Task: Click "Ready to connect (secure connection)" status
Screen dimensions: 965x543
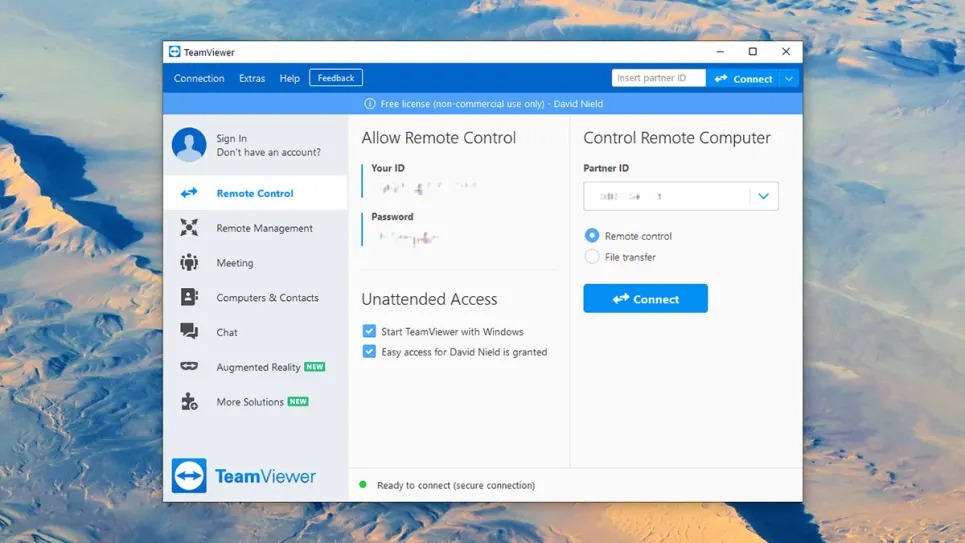Action: pos(456,485)
